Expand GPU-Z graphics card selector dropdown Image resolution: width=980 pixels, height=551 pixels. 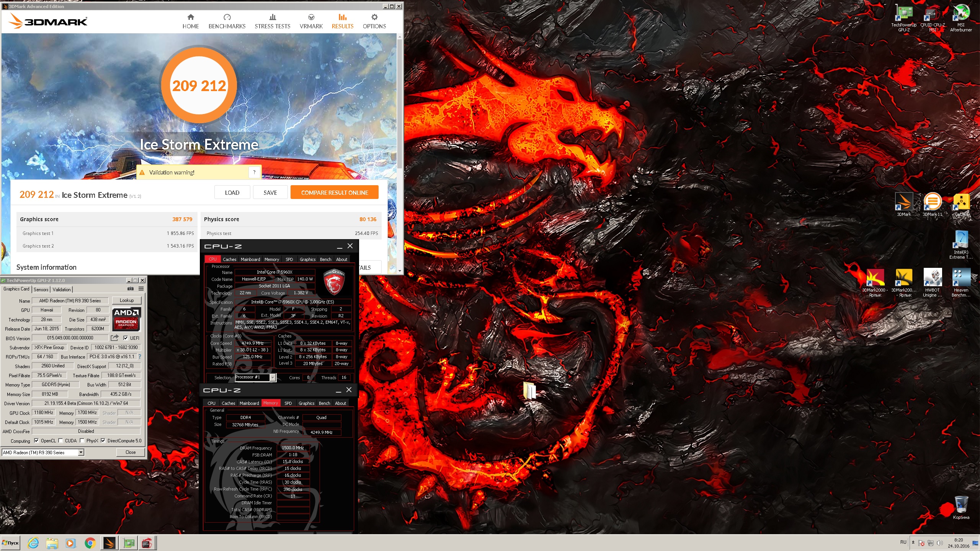(81, 452)
